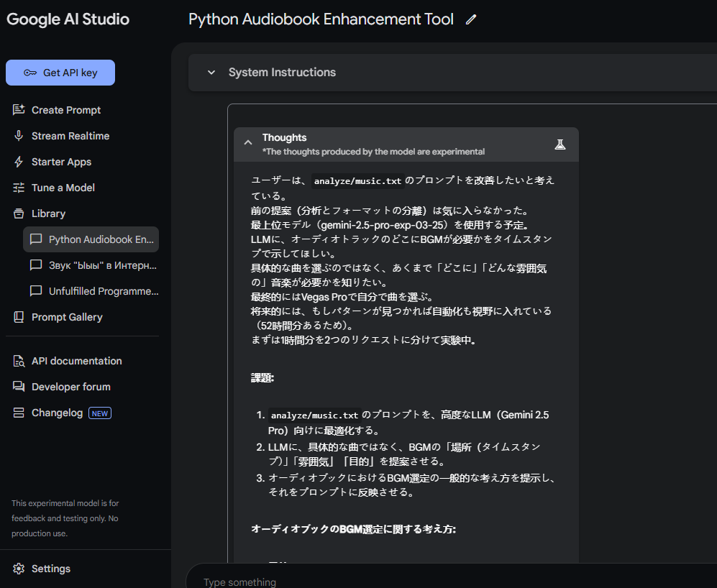Click the System Instructions header
The height and width of the screenshot is (588, 717).
[282, 73]
